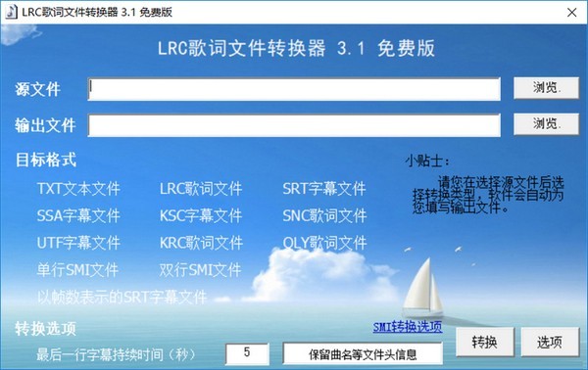Browse for the 输出文件 output file
The width and height of the screenshot is (588, 370).
pyautogui.click(x=546, y=124)
